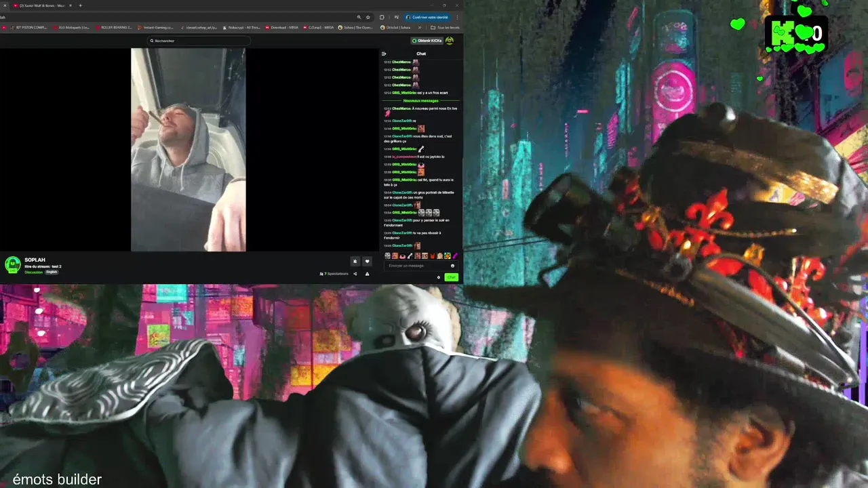The height and width of the screenshot is (488, 868).
Task: Open the Download - MEGA bookmark
Action: [x=282, y=27]
